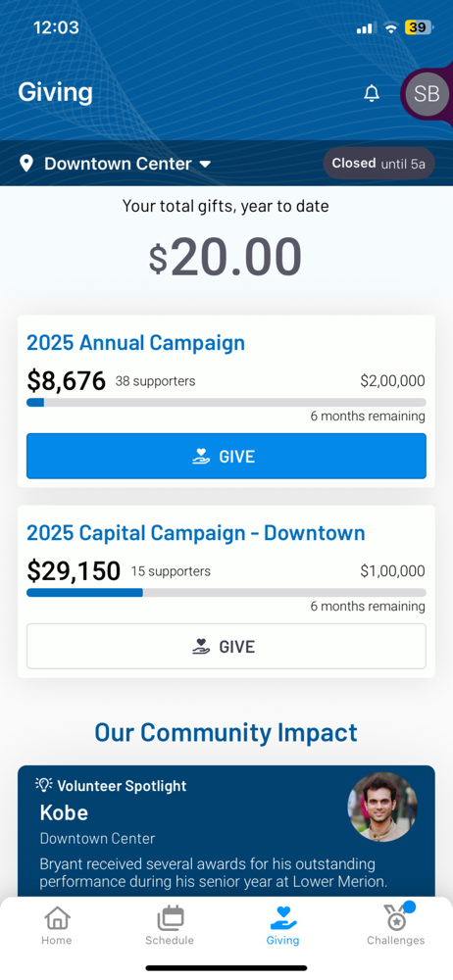The width and height of the screenshot is (453, 980).
Task: Open the Challenges medal icon tab
Action: click(x=396, y=918)
